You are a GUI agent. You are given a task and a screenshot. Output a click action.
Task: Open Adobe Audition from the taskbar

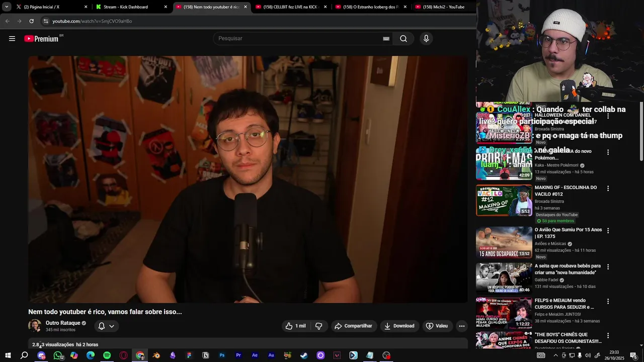point(271,355)
